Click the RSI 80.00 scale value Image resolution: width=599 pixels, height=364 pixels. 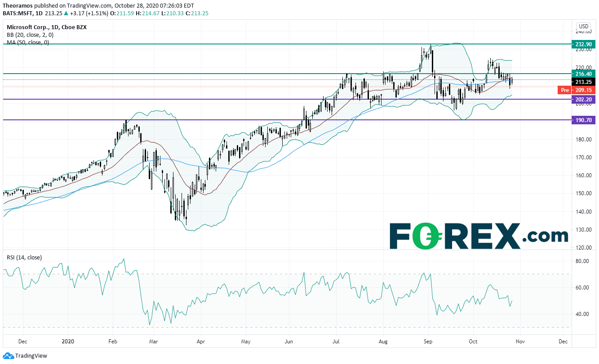[583, 261]
